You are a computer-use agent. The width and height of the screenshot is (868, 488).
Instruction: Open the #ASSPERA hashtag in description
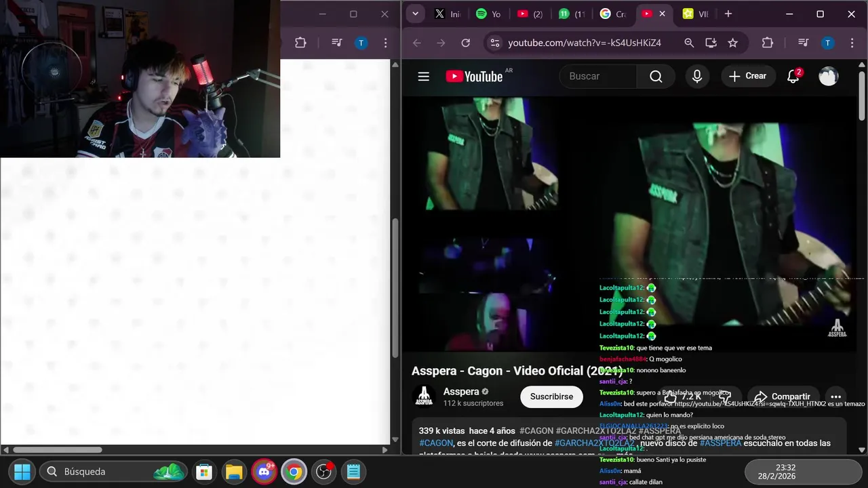point(720,443)
